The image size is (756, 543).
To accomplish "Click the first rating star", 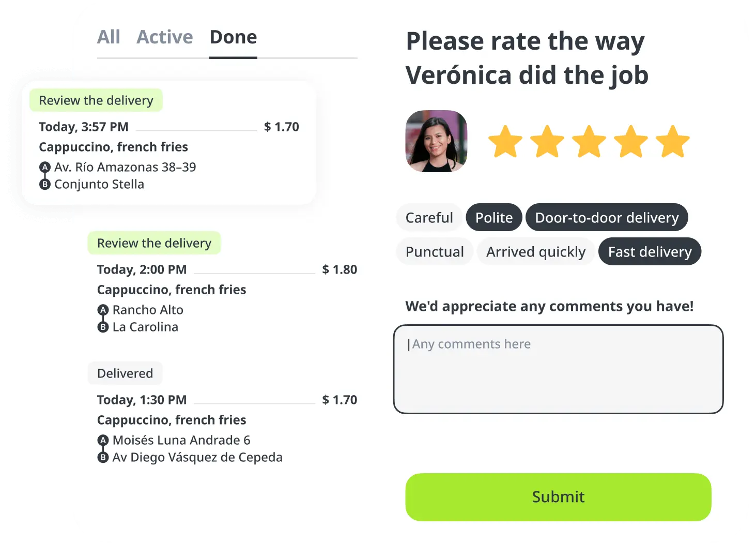I will [505, 141].
